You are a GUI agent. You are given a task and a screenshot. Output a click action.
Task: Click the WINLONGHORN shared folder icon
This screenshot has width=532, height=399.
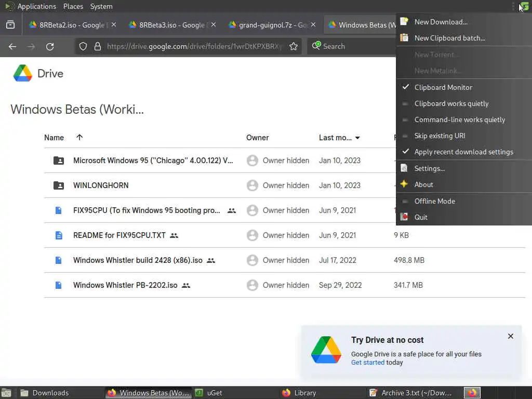tap(59, 185)
